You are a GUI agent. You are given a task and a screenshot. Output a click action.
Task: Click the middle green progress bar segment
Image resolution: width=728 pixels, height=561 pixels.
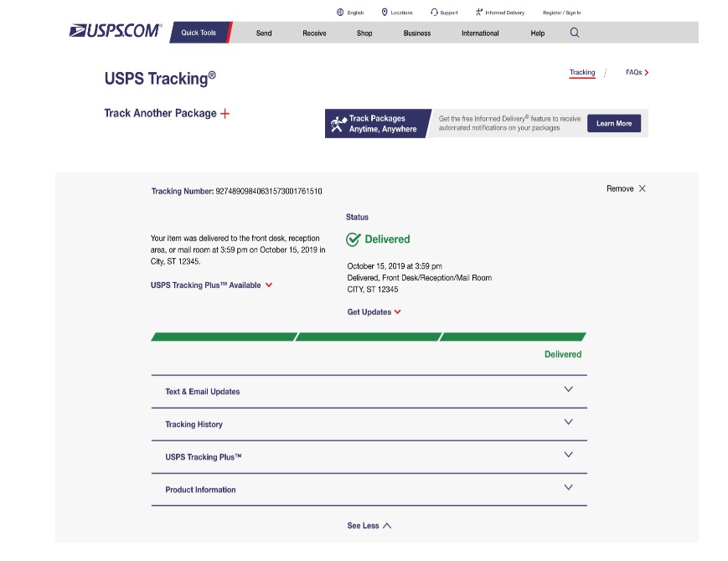coord(368,337)
